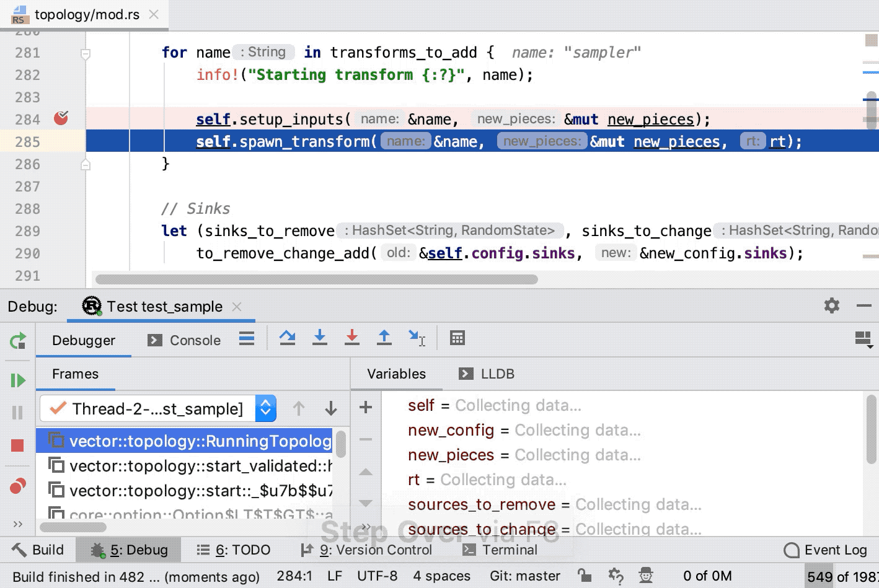Open the Event Log
Image resolution: width=879 pixels, height=588 pixels.
[x=825, y=550]
